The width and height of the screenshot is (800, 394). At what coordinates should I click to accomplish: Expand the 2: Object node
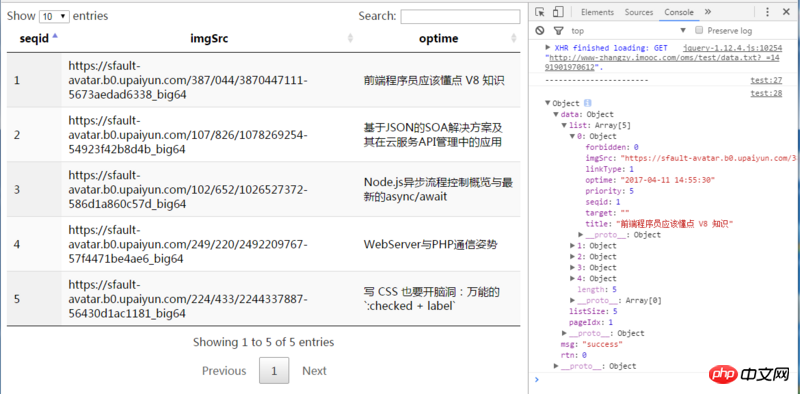pos(572,257)
